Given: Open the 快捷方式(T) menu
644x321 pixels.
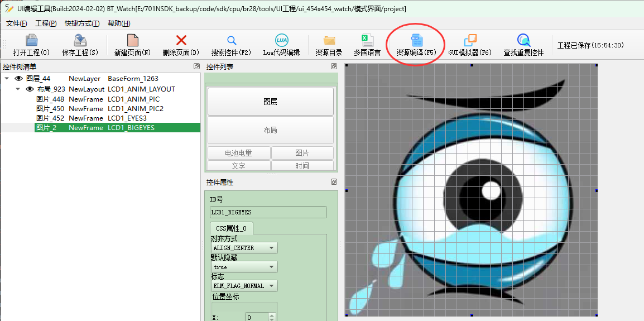Looking at the screenshot, I should coord(82,23).
